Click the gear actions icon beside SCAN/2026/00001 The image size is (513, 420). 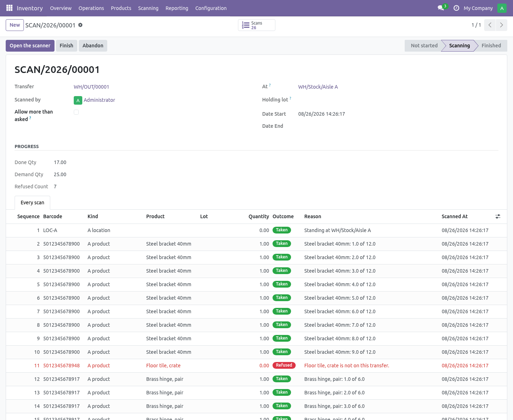[81, 25]
